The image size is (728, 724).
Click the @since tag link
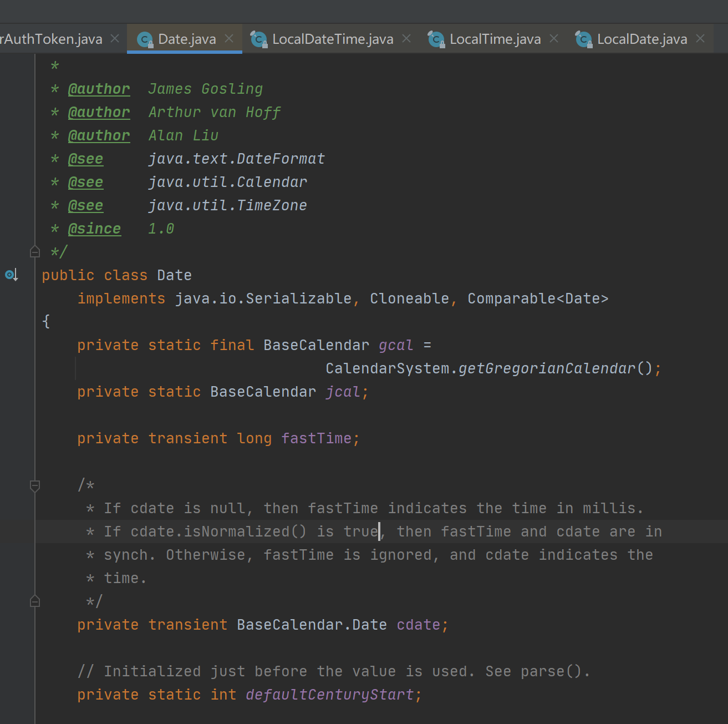[94, 228]
